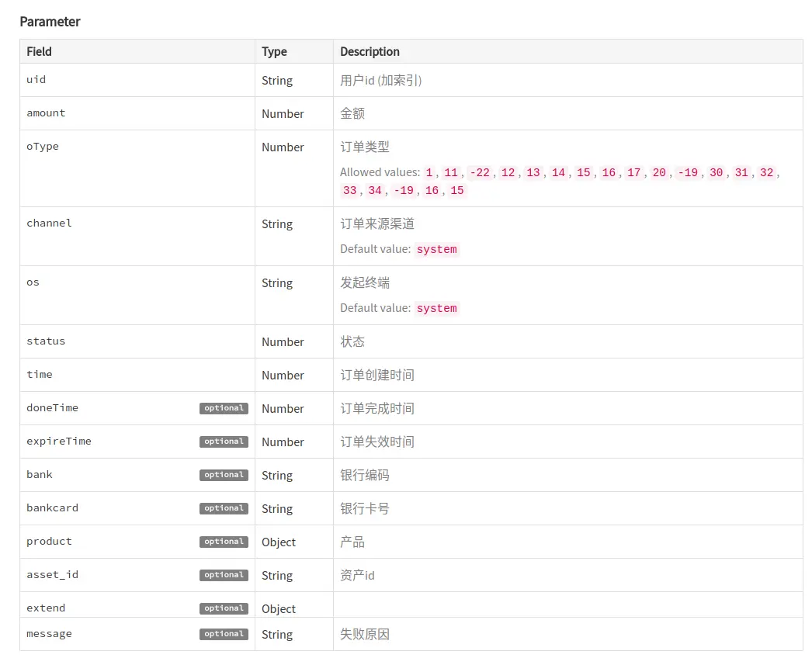Click optional badge next to asset_id
812x665 pixels.
224,575
